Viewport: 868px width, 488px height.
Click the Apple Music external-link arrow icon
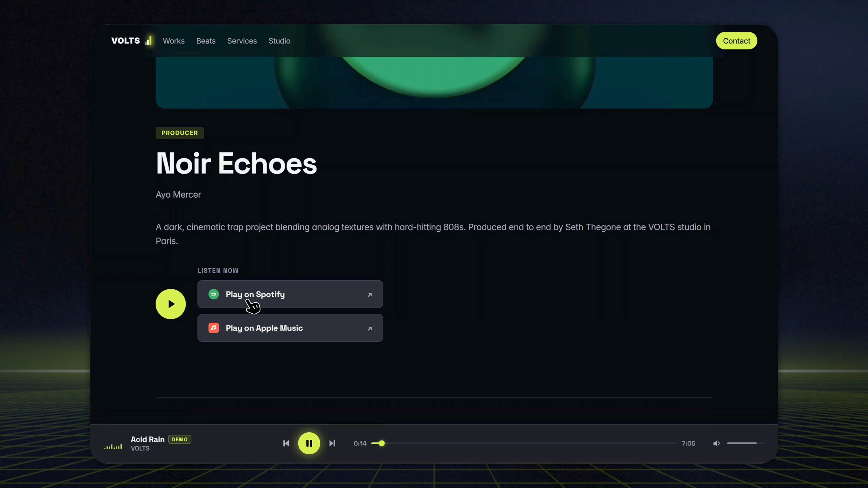coord(370,328)
